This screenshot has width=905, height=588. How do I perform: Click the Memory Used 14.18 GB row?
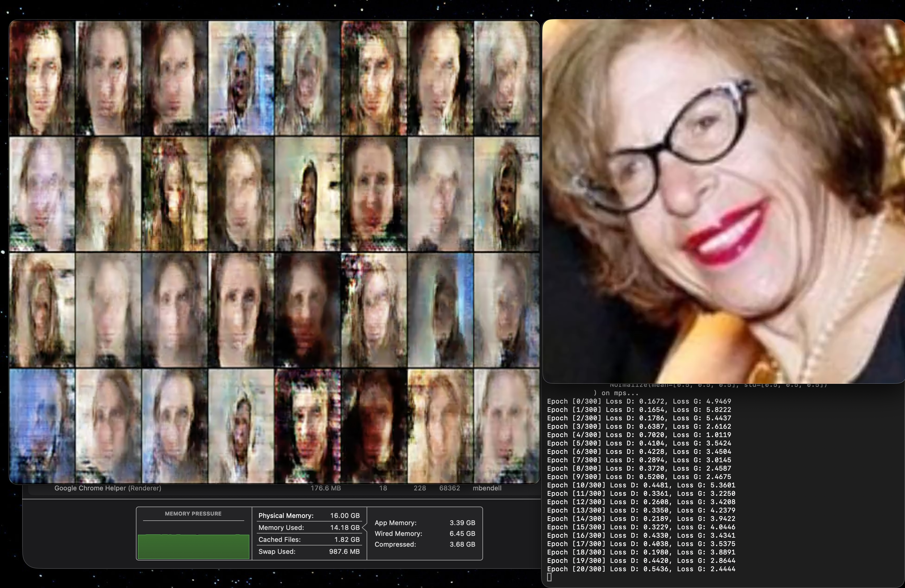(309, 528)
